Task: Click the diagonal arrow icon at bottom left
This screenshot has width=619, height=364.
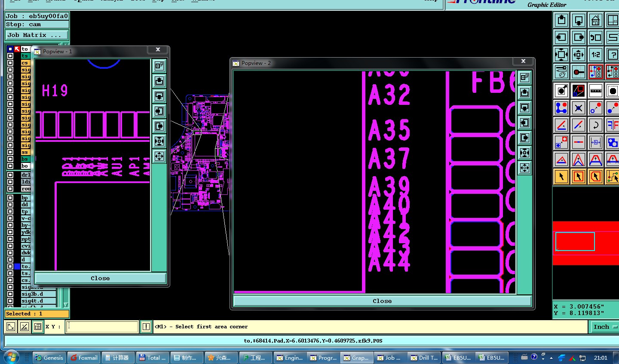Action: [x=11, y=327]
